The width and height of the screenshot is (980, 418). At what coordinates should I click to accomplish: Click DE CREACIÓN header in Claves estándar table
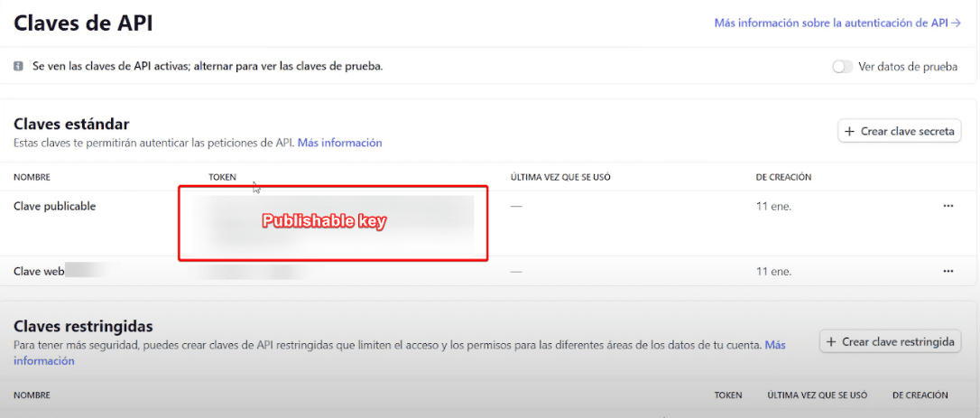pos(783,177)
